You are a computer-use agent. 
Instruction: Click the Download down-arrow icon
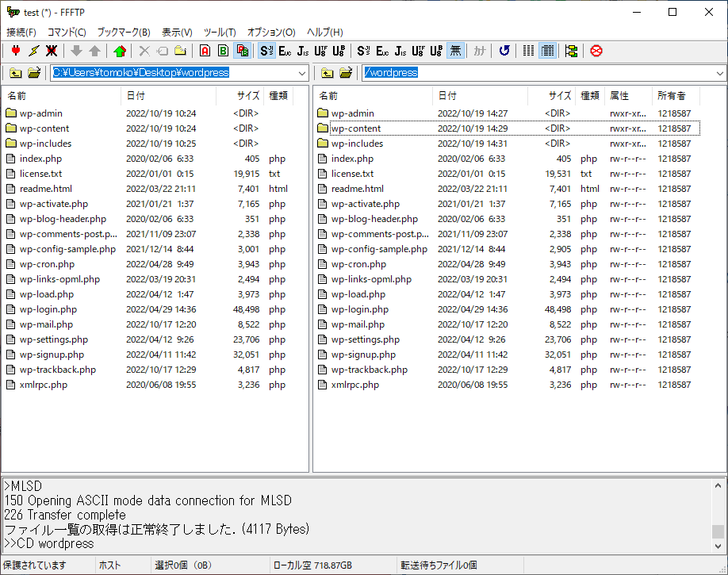[x=77, y=51]
